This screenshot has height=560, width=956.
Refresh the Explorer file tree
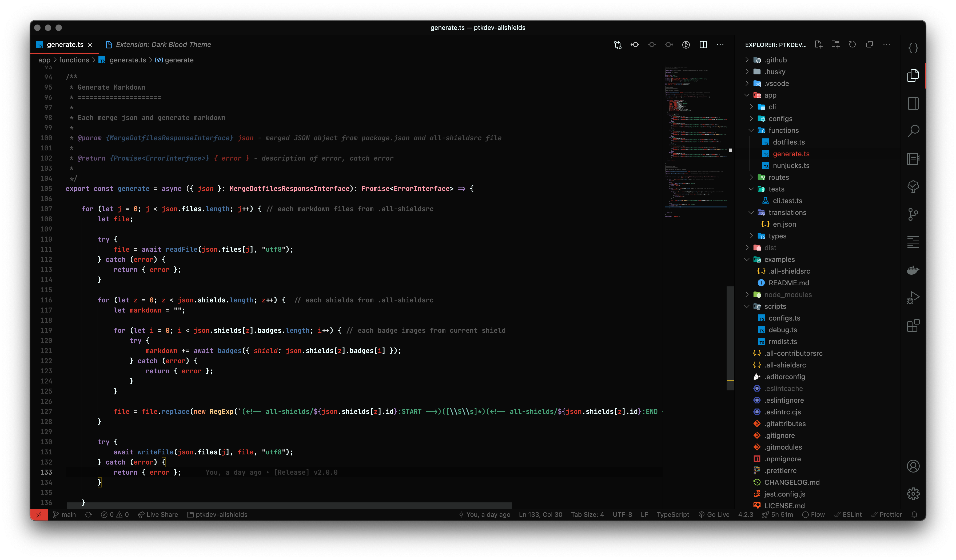(853, 45)
